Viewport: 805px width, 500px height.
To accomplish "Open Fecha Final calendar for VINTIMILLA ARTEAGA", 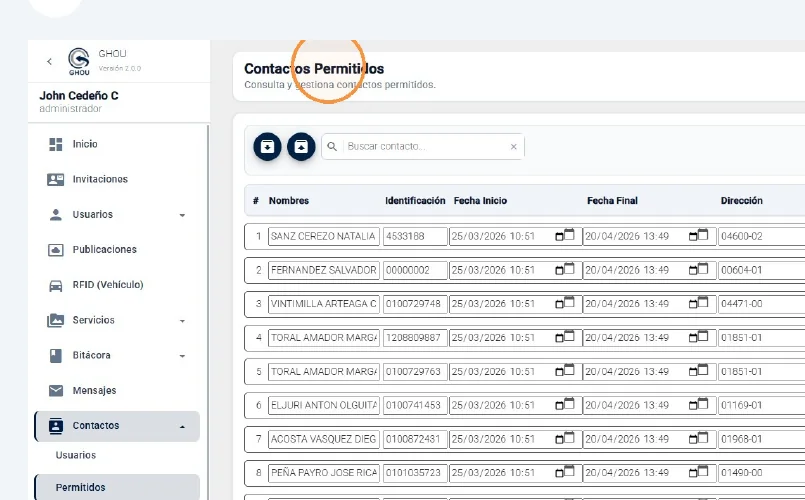I will tap(698, 303).
